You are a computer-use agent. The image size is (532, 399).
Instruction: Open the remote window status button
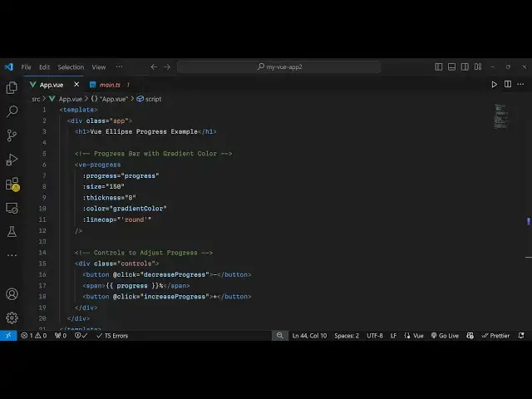(x=8, y=336)
